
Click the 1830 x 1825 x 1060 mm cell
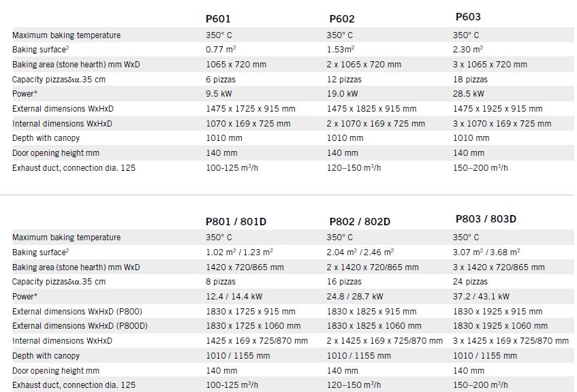374,326
